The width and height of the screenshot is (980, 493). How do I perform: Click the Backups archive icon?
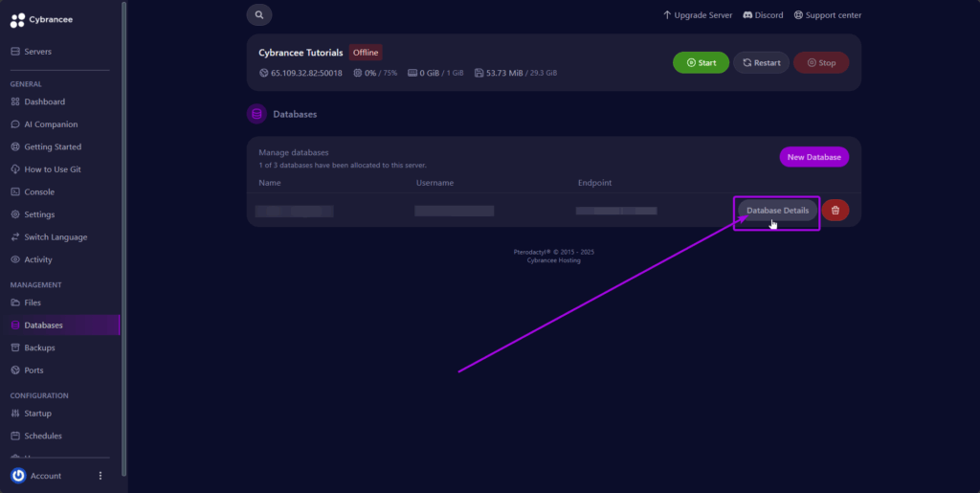click(x=15, y=347)
